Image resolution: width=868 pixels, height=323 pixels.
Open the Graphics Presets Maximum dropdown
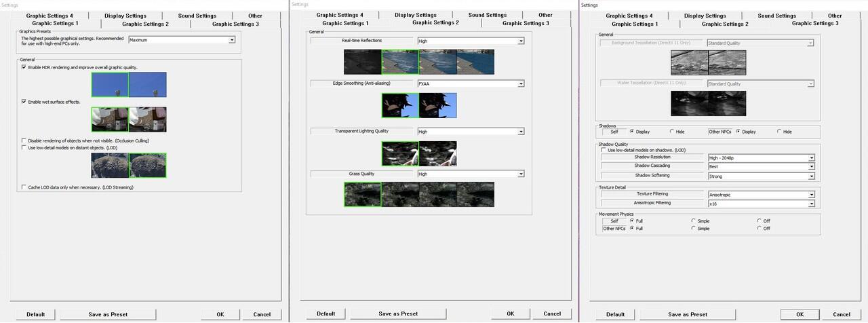182,40
